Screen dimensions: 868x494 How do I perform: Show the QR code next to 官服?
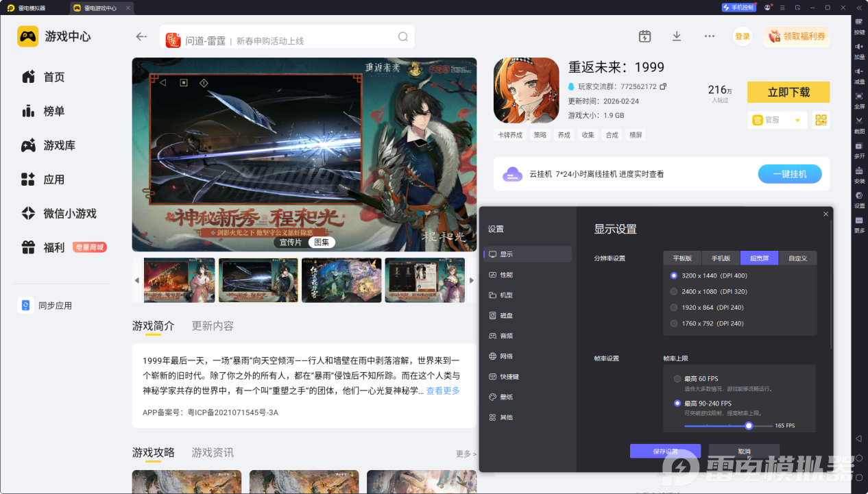[821, 120]
